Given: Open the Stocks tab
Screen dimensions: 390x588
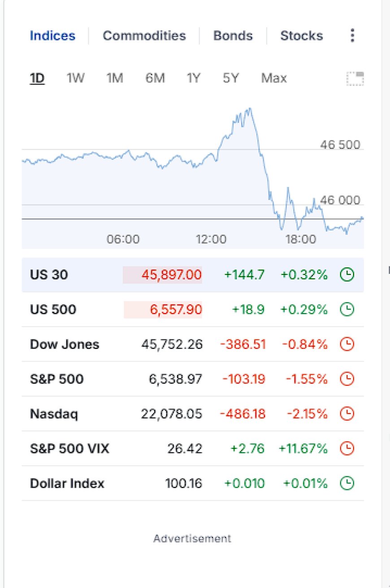Looking at the screenshot, I should (x=301, y=35).
